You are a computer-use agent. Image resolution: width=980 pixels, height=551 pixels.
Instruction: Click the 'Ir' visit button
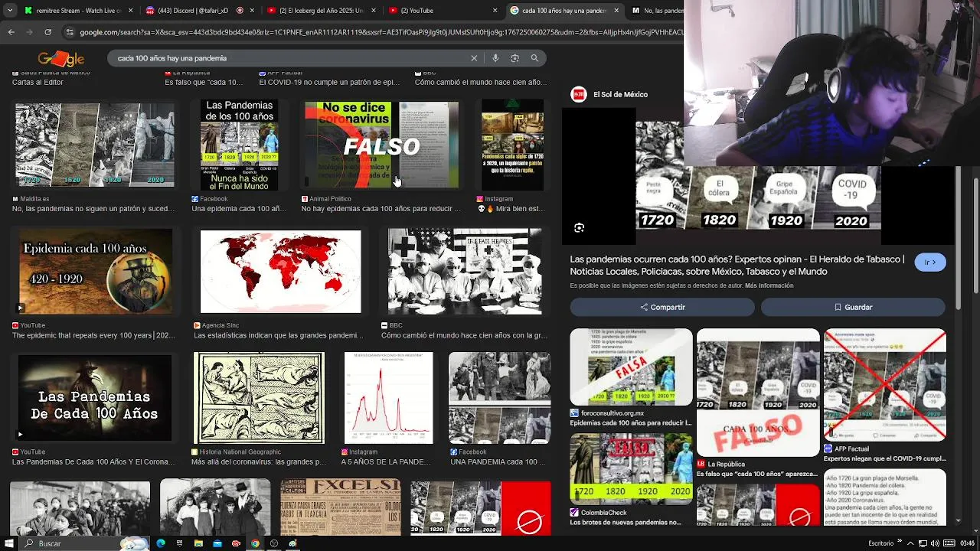tap(930, 262)
